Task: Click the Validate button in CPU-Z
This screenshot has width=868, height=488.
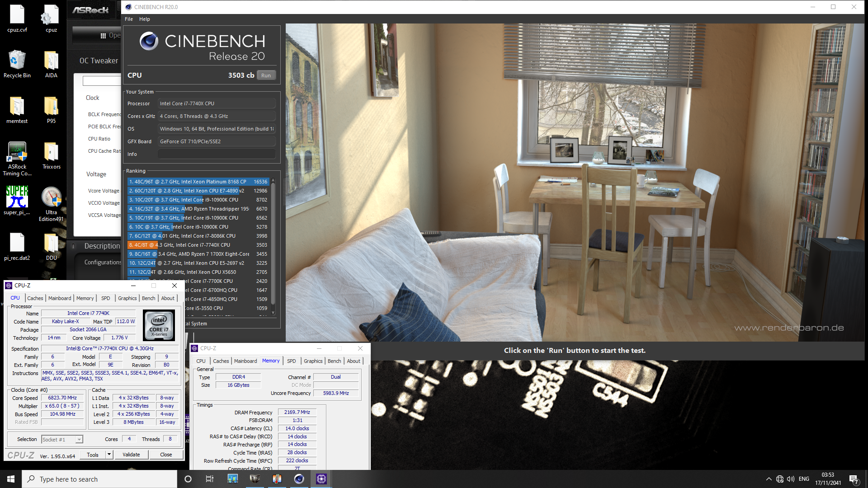Action: [131, 455]
